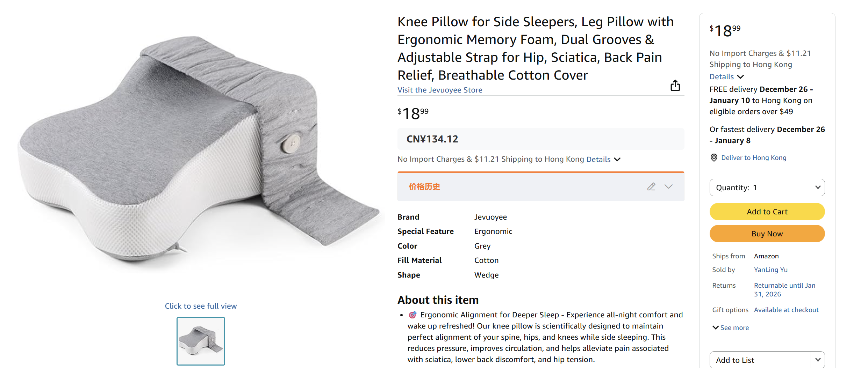Visit the Jevuoyee Store
Viewport: 868px width, 368px height.
tap(439, 90)
